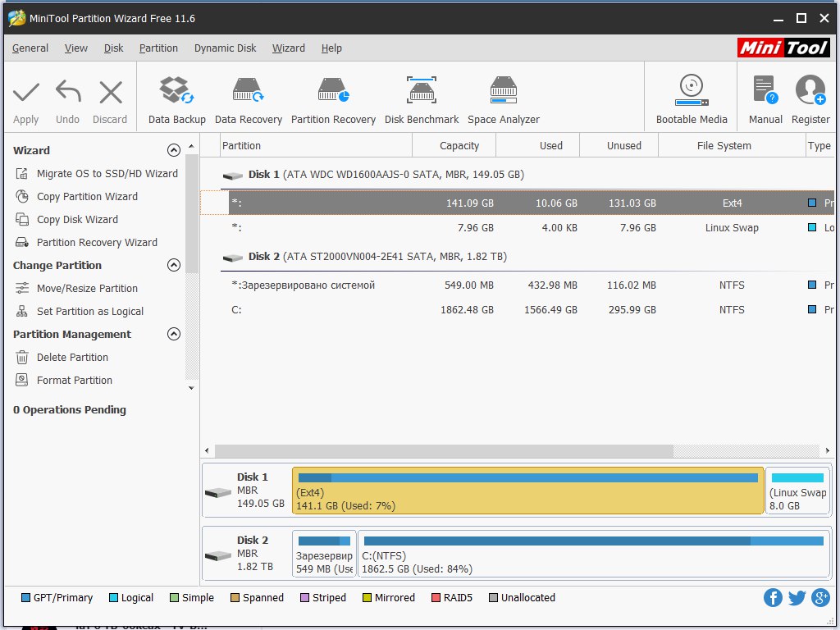The width and height of the screenshot is (840, 630).
Task: Click the Register user icon
Action: point(810,90)
